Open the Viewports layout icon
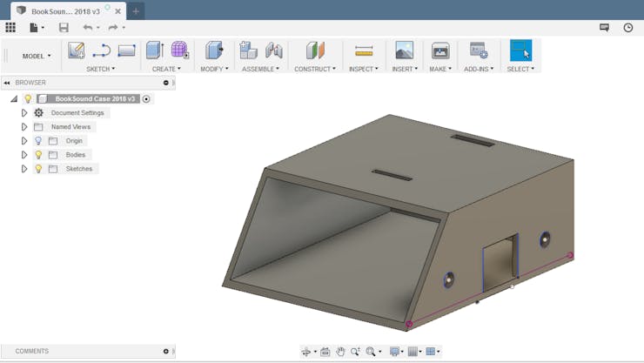 click(431, 352)
